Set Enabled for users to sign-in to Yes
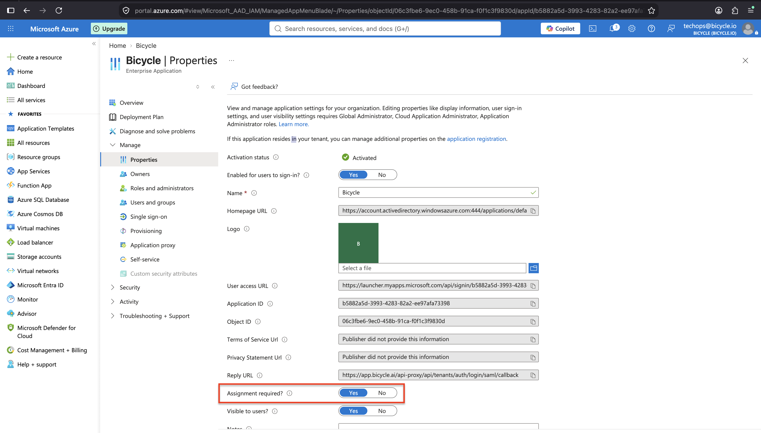The image size is (761, 433). click(x=353, y=175)
